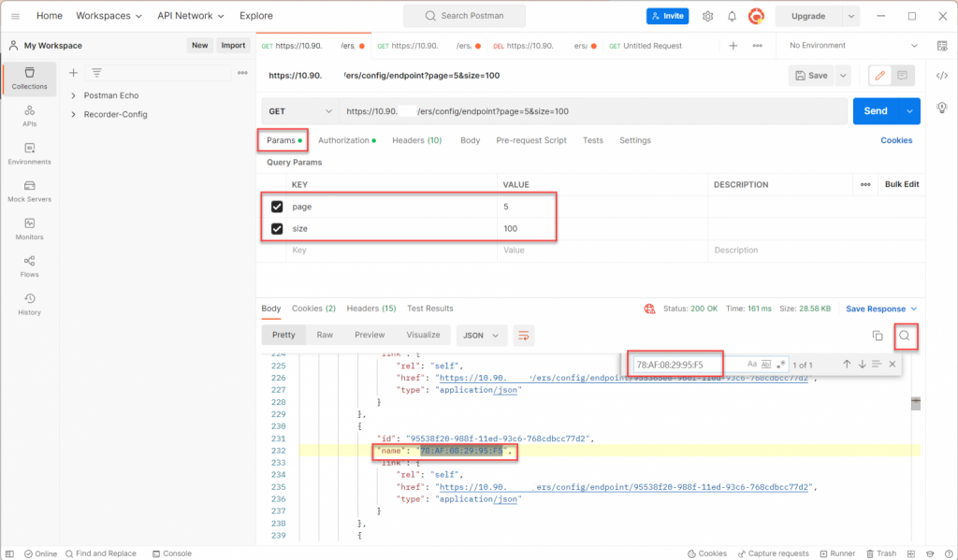Copy the response body using copy icon
The height and width of the screenshot is (560, 958).
click(x=877, y=335)
